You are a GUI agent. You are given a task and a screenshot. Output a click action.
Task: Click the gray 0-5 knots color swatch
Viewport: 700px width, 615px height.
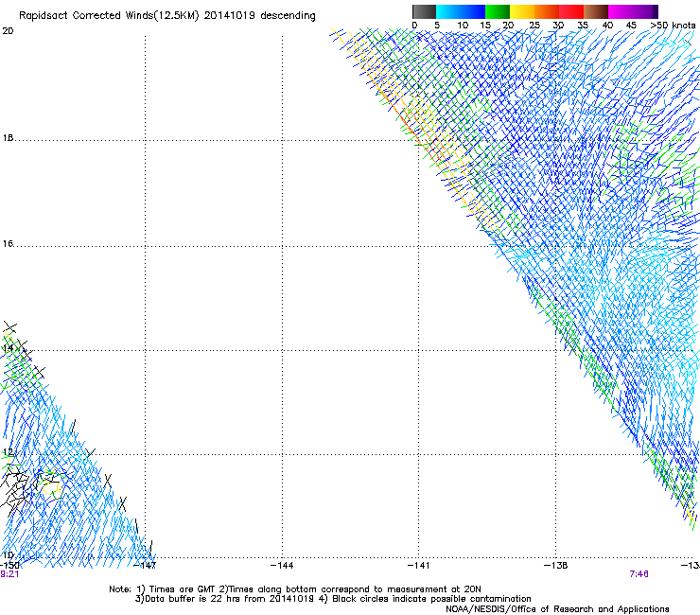point(424,11)
